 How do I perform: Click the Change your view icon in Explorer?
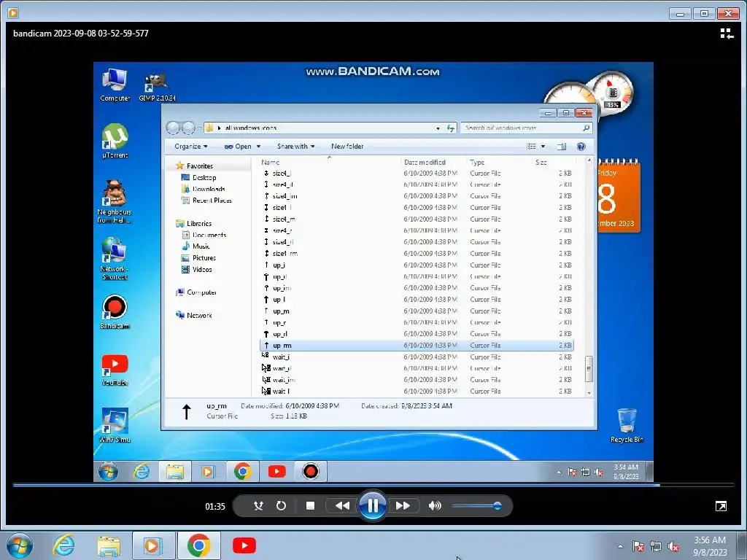tap(532, 146)
